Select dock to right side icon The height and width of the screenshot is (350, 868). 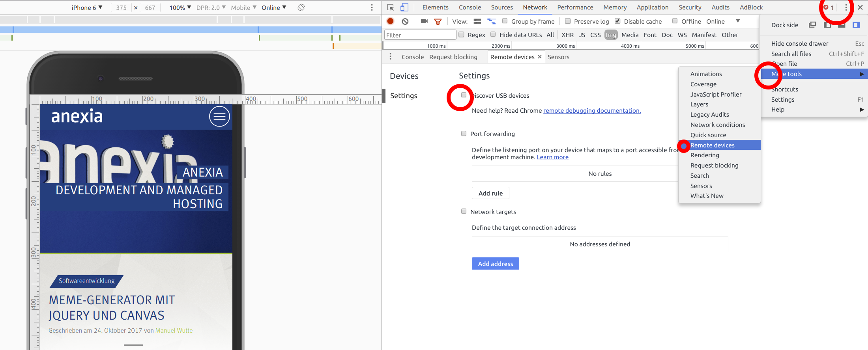856,25
